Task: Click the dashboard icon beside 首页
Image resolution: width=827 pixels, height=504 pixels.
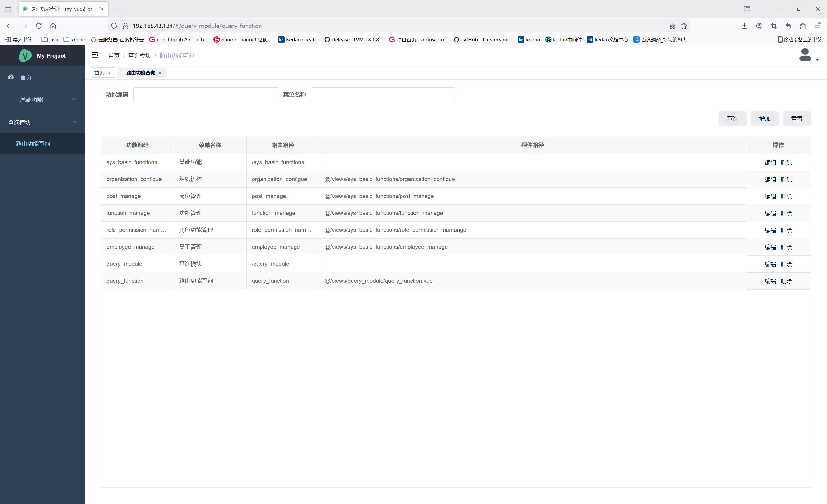Action: point(11,77)
